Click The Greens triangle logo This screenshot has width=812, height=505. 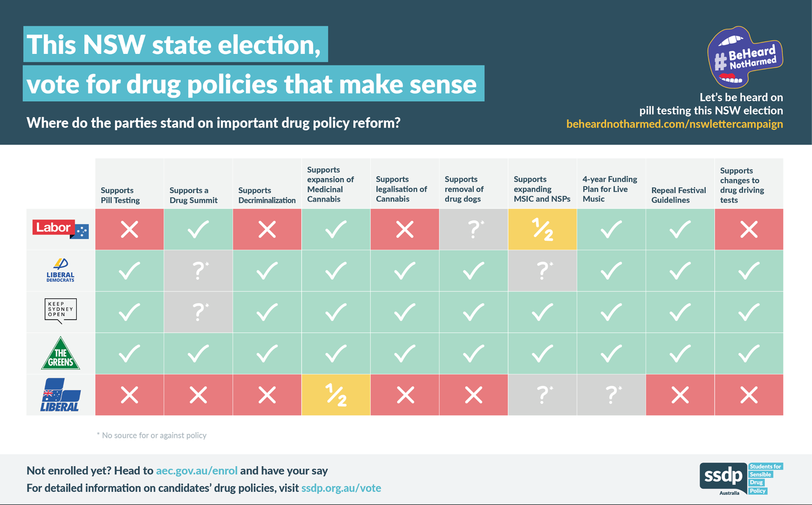(x=60, y=354)
